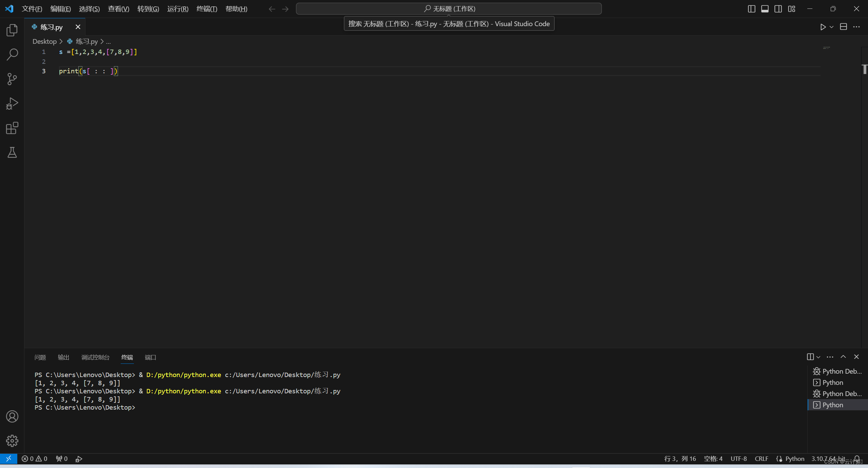Viewport: 868px width, 468px height.
Task: Click the Accounts icon
Action: (x=12, y=416)
